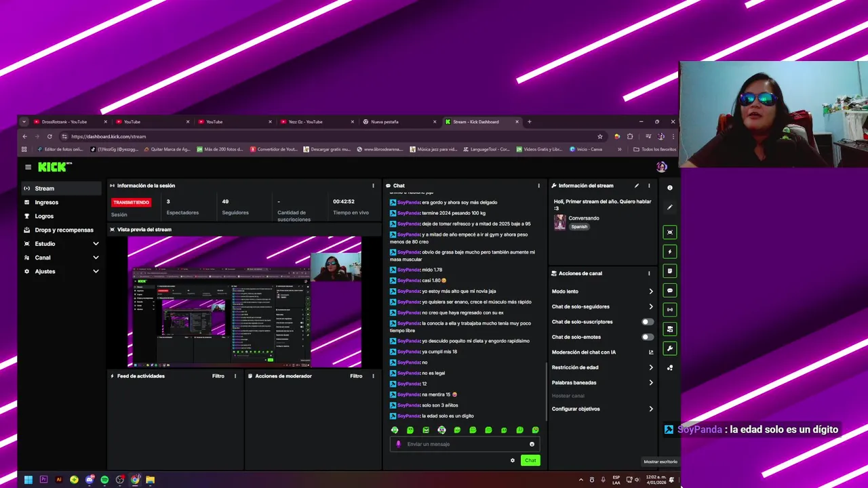The image size is (868, 488).
Task: Toggle Chat de solo-suscriptores switch
Action: click(x=648, y=322)
